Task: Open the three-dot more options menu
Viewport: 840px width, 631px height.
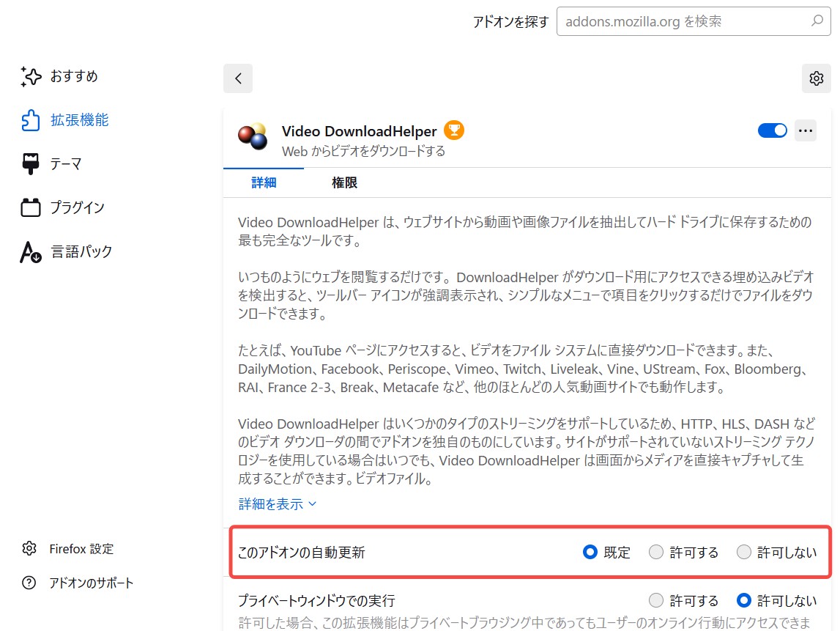Action: point(806,130)
